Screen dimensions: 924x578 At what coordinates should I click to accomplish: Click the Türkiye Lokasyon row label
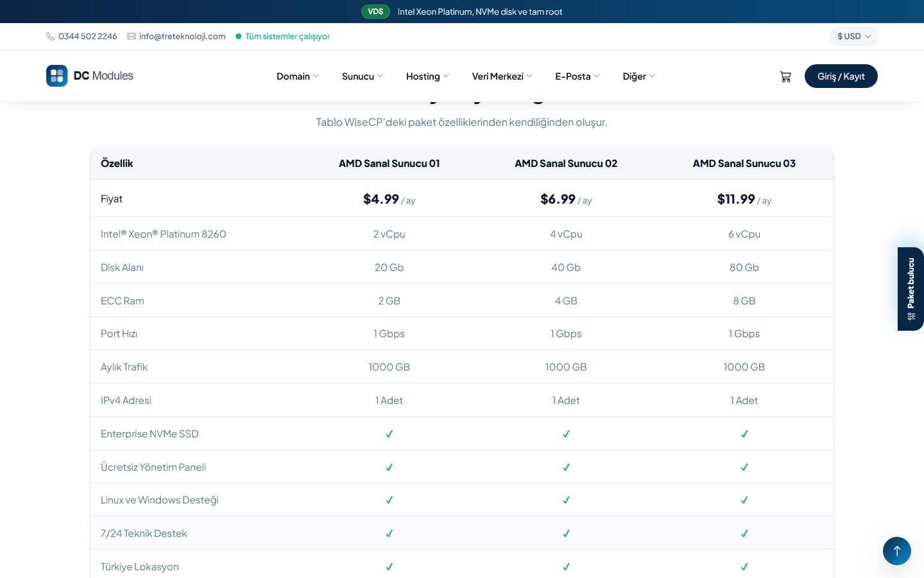pyautogui.click(x=140, y=566)
